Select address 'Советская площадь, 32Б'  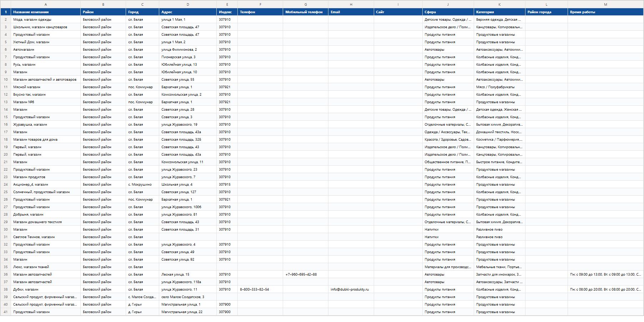[x=188, y=140]
